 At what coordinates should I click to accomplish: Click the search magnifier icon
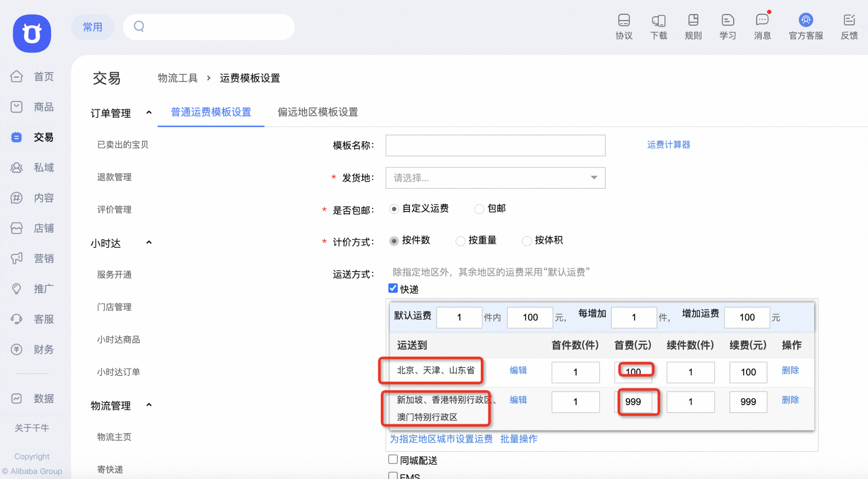click(139, 27)
